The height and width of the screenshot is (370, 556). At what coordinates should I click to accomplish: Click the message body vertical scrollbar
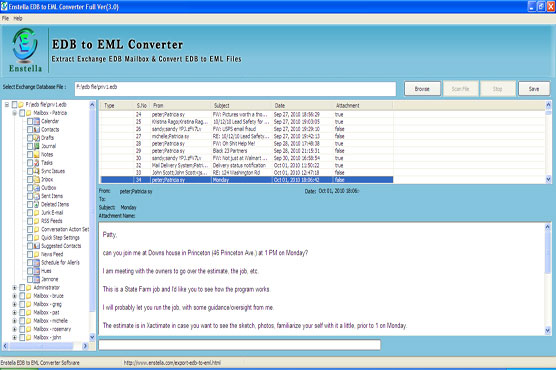[547, 279]
